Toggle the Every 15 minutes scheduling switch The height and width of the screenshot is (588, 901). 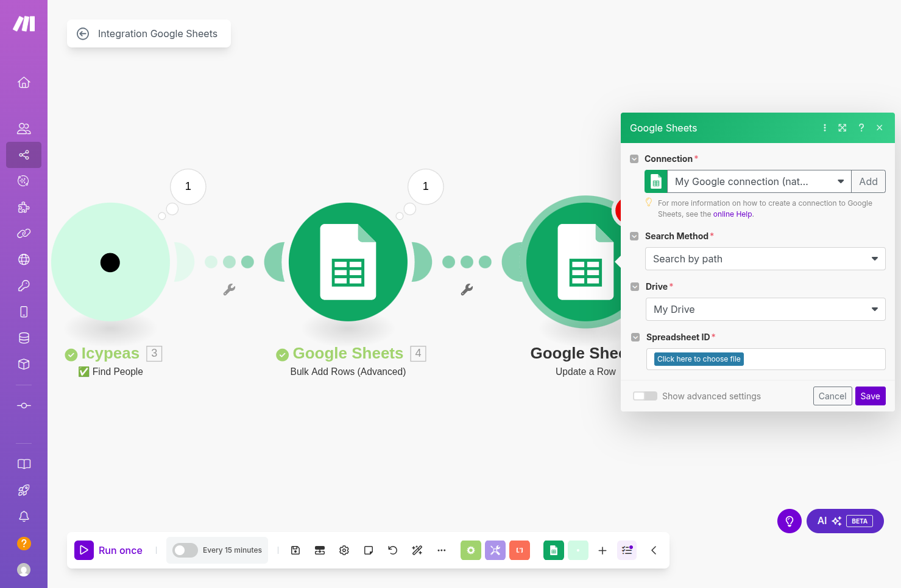pos(185,550)
